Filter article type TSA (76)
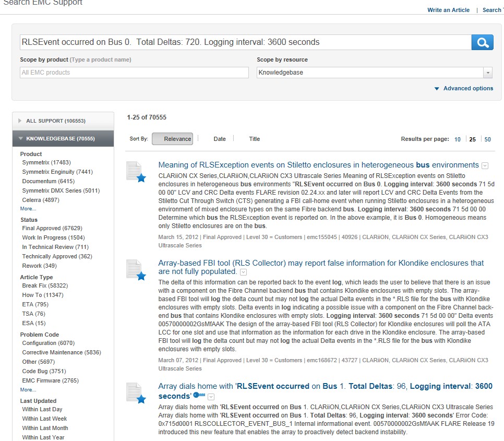The width and height of the screenshot is (504, 441). (33, 314)
